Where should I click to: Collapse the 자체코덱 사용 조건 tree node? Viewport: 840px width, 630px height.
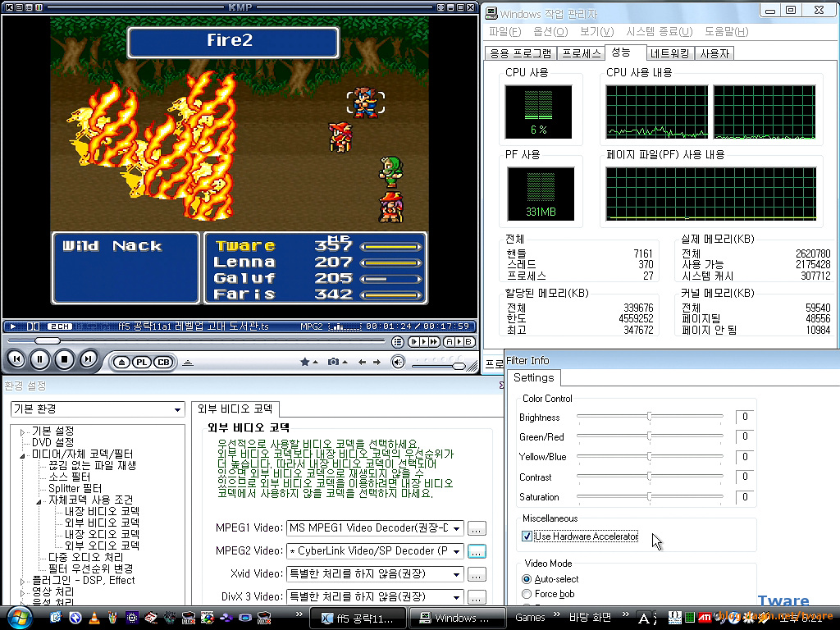coord(39,501)
